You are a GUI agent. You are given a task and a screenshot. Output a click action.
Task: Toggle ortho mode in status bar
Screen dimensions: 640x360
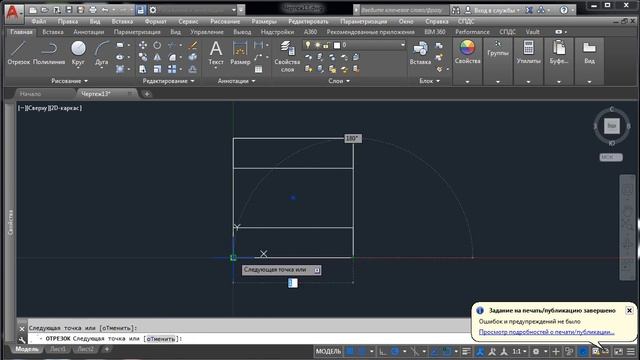(x=382, y=351)
